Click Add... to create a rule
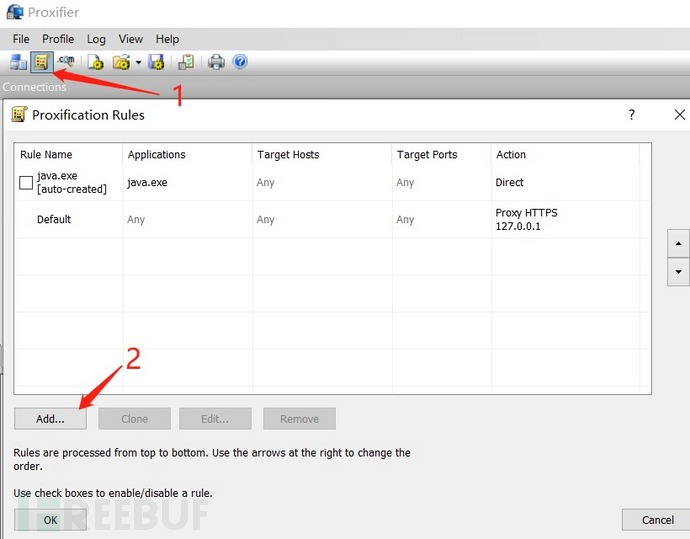Screen dimensions: 690x539 pyautogui.click(x=50, y=419)
